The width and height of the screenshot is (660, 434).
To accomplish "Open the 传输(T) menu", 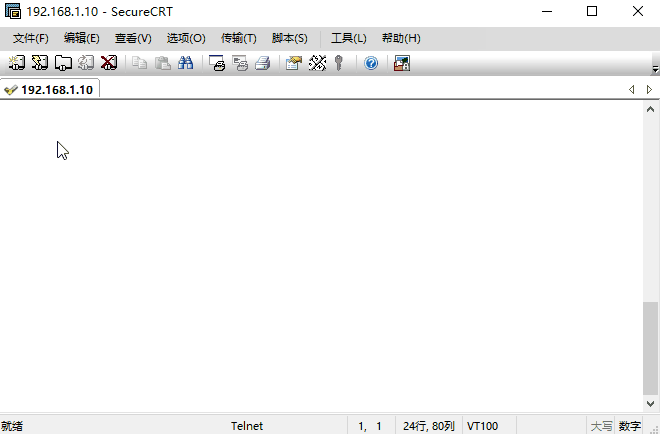I will click(238, 38).
